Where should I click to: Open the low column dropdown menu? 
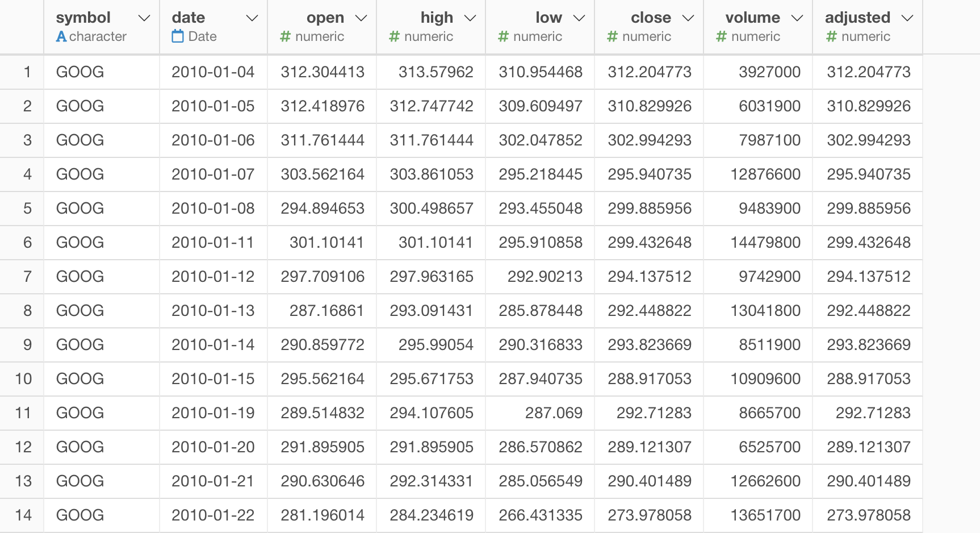[579, 18]
